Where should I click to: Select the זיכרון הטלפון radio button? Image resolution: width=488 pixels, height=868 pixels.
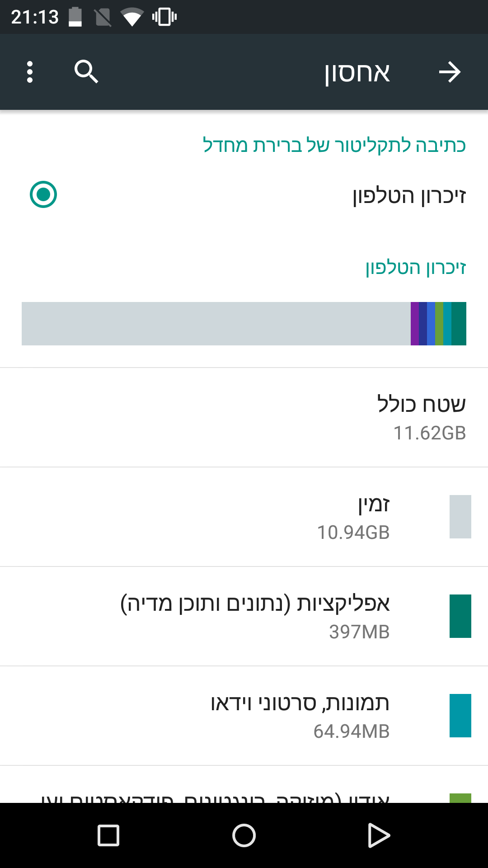click(x=43, y=194)
